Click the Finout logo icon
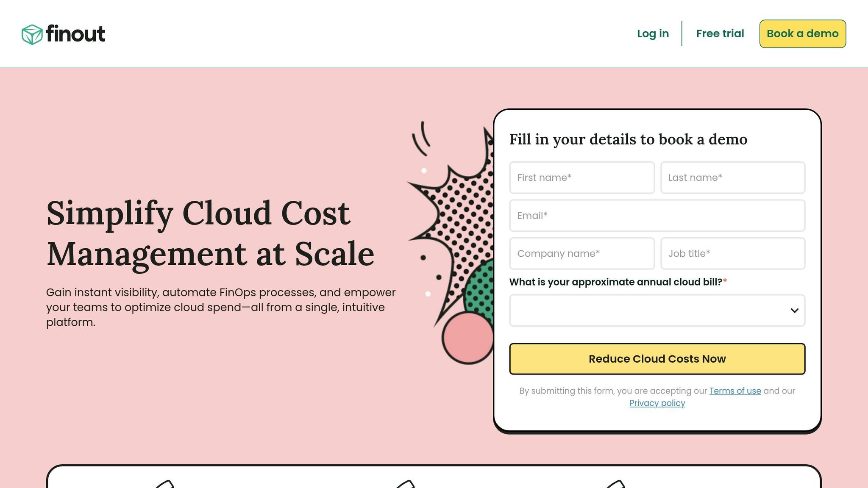The image size is (868, 488). (x=32, y=34)
